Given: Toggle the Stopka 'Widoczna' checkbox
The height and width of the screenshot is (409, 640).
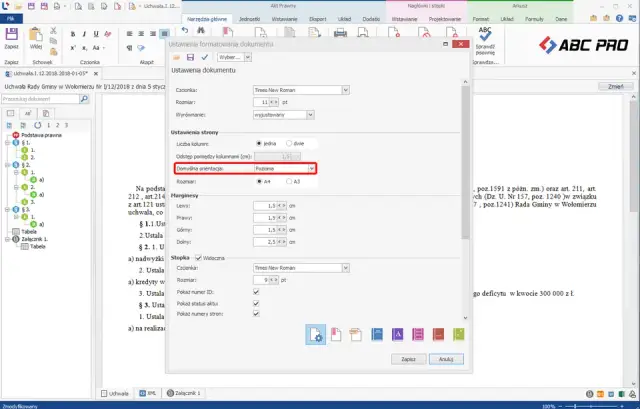Looking at the screenshot, I should point(198,258).
